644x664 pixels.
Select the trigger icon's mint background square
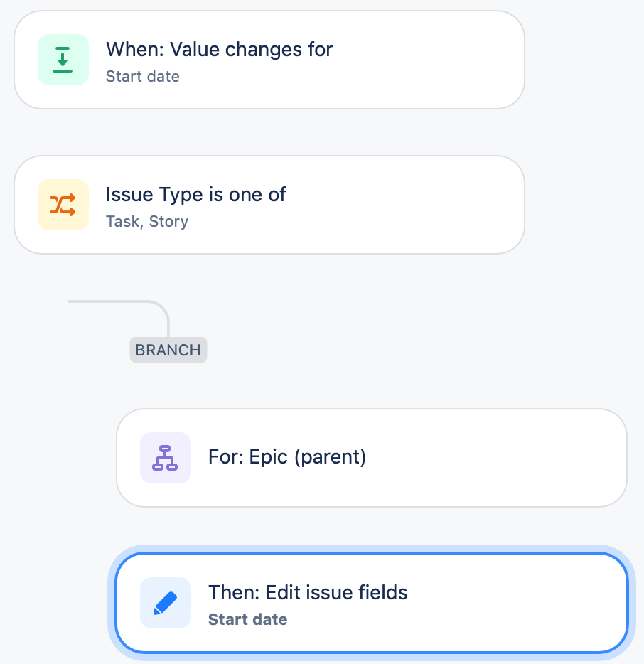[x=63, y=60]
